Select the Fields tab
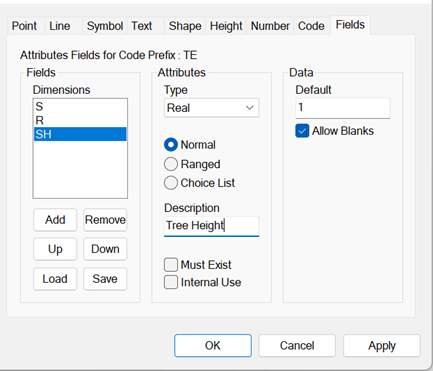This screenshot has height=371, width=433. point(350,25)
